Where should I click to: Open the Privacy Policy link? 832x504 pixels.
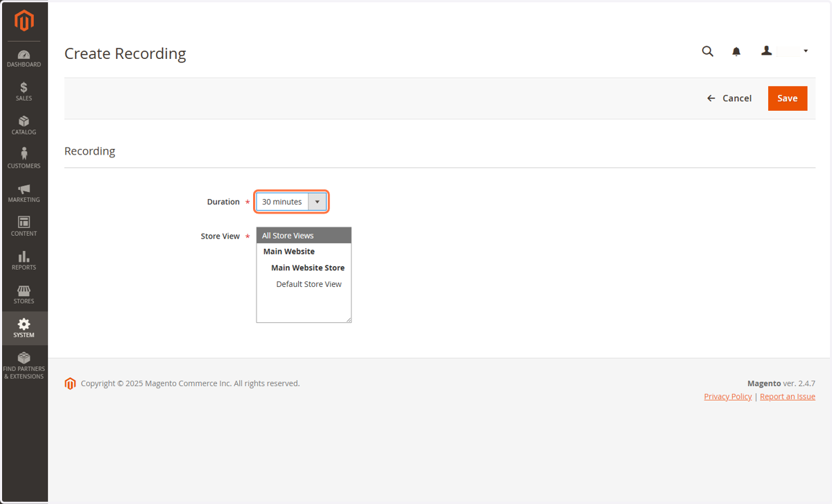point(727,397)
